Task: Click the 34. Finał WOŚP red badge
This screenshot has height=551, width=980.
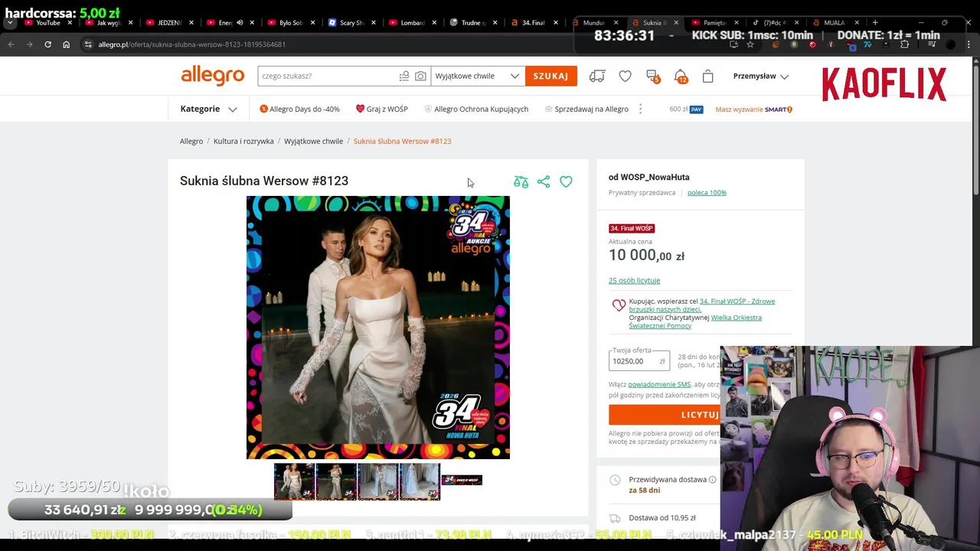Action: (632, 228)
